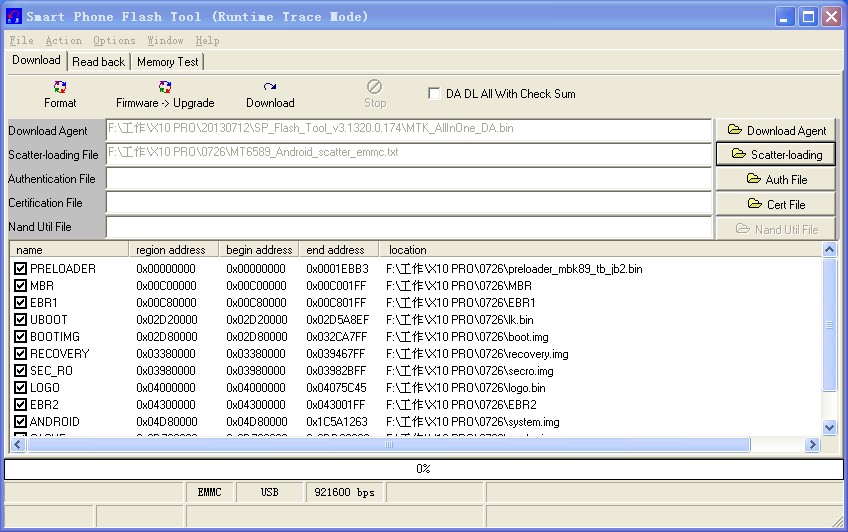848x532 pixels.
Task: Click the Firmware -> Upgrade icon
Action: [165, 94]
